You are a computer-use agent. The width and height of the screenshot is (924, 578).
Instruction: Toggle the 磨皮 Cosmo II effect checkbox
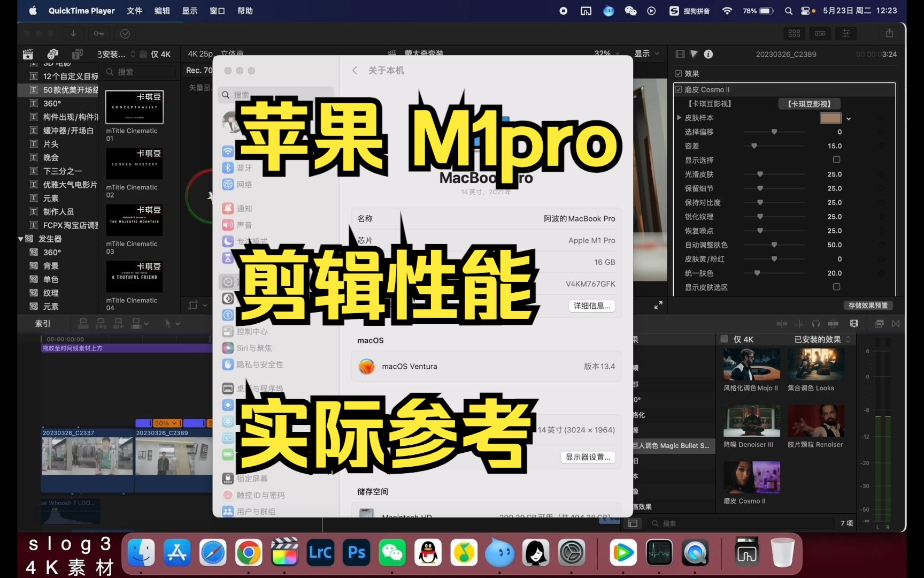pos(679,89)
